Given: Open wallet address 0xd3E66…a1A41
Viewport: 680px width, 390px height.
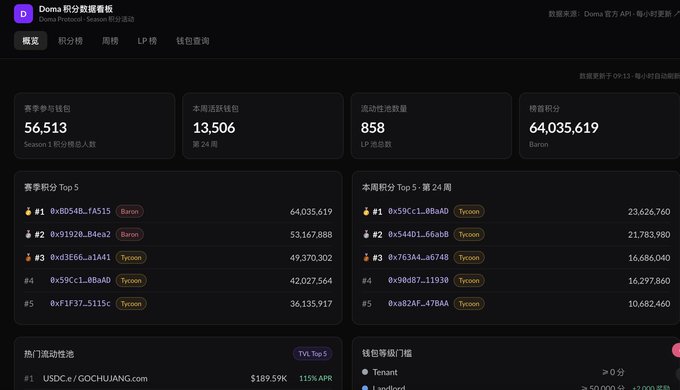Looking at the screenshot, I should coord(80,257).
